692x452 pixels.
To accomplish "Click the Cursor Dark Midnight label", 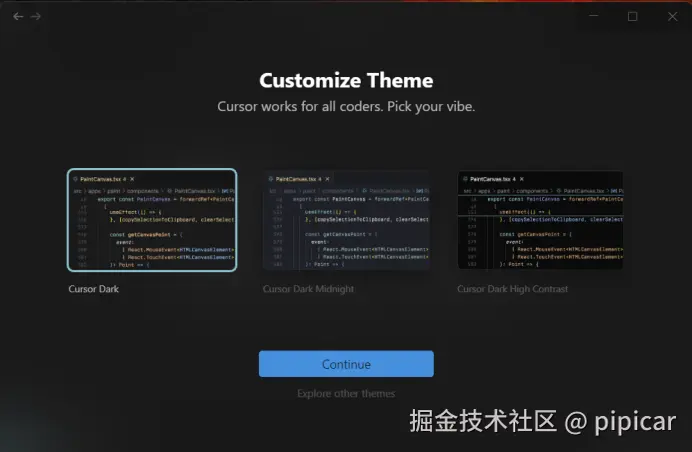I will point(308,289).
